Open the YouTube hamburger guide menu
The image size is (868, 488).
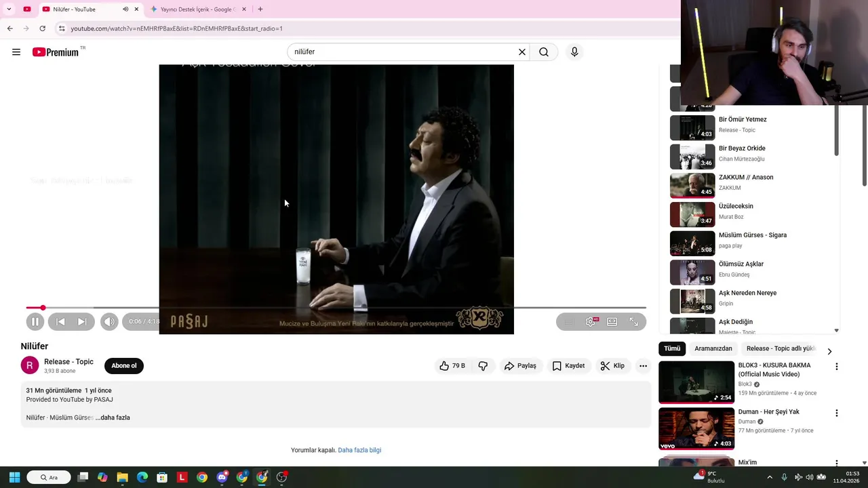tap(16, 52)
